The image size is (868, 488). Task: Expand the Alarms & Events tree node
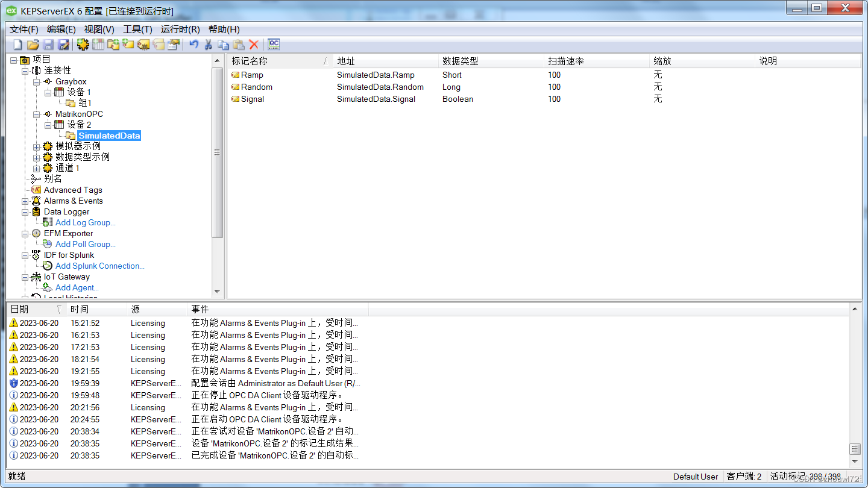point(25,201)
